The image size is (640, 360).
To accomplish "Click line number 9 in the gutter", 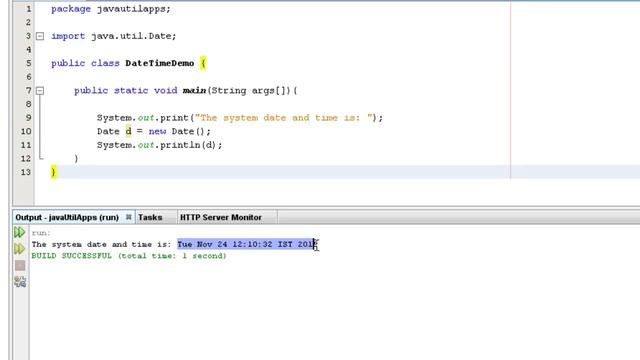I will [x=28, y=118].
